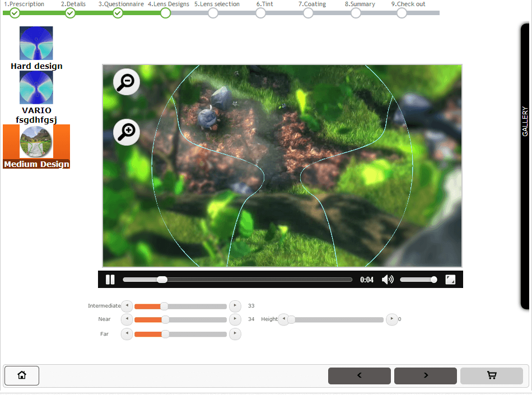Go to the home screen

22,375
